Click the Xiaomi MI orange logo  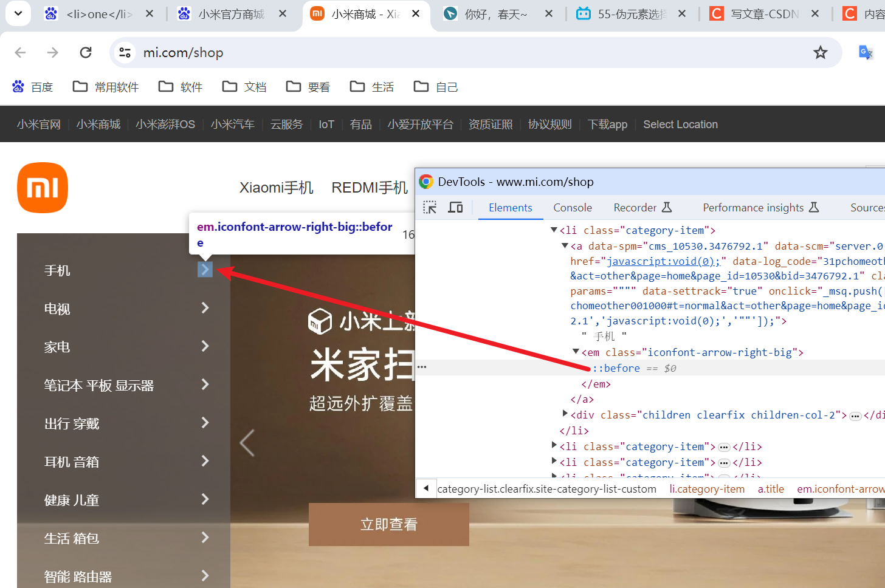pos(43,188)
